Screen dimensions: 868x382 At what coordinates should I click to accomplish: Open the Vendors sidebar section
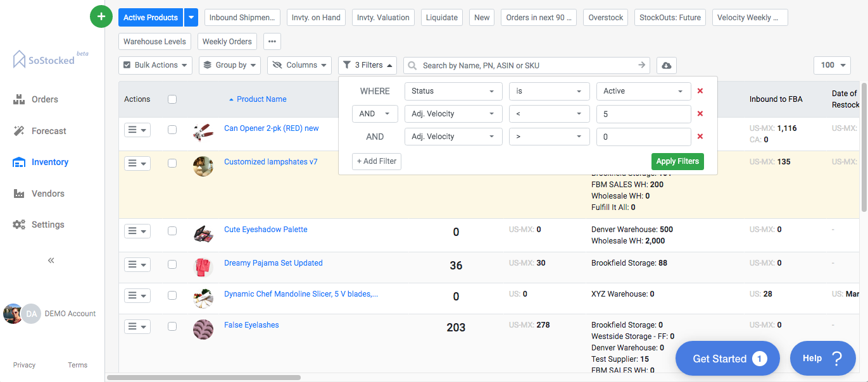coord(39,194)
